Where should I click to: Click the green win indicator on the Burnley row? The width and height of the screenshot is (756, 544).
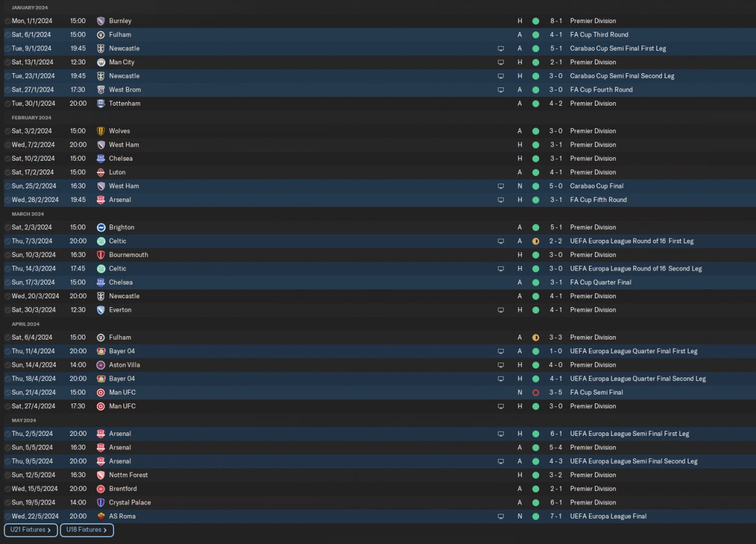536,21
